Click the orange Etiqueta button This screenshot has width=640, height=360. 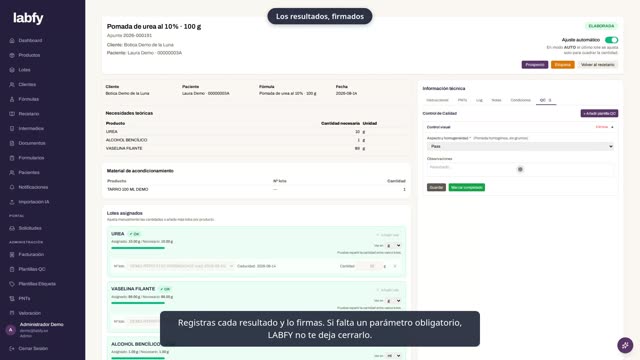coord(562,64)
